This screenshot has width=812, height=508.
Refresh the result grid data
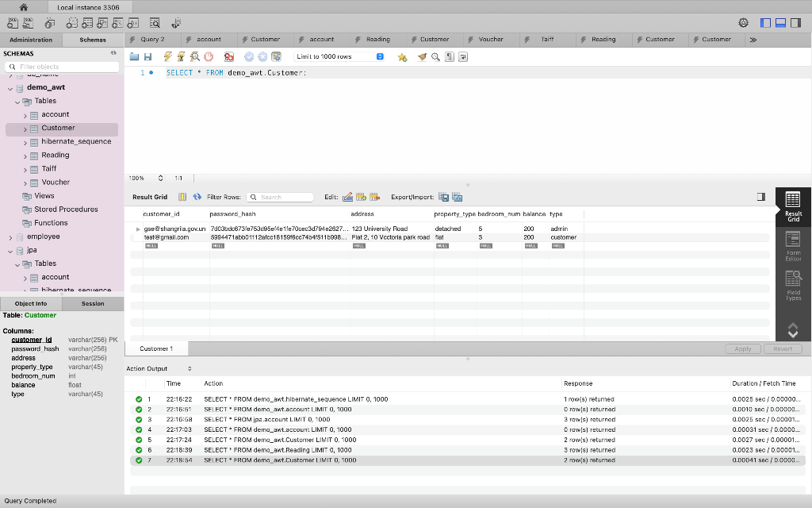tap(197, 197)
